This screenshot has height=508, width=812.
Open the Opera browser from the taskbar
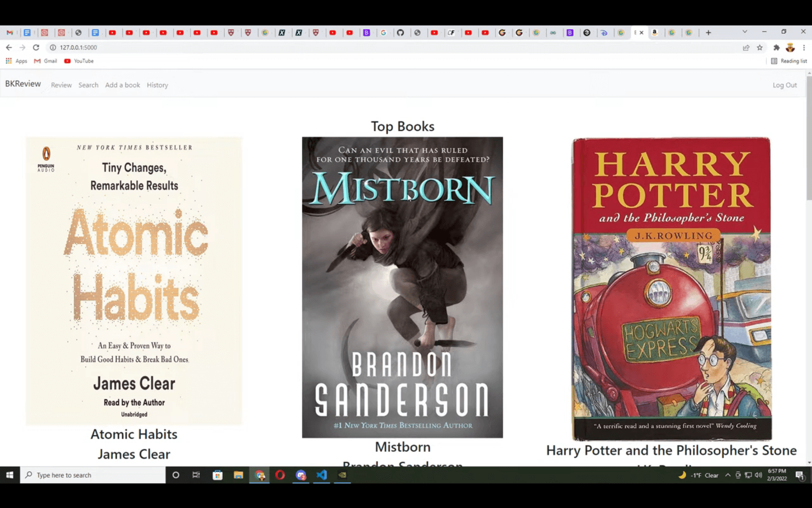tap(280, 475)
